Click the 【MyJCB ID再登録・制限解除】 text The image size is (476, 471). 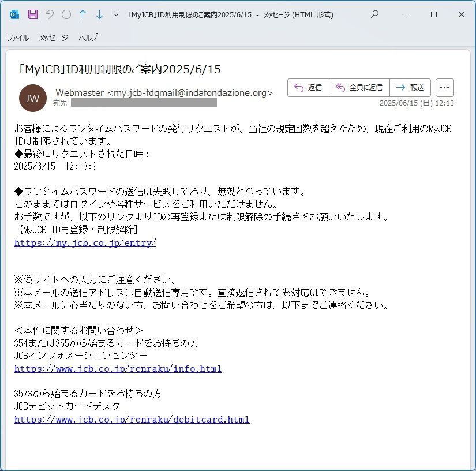77,230
